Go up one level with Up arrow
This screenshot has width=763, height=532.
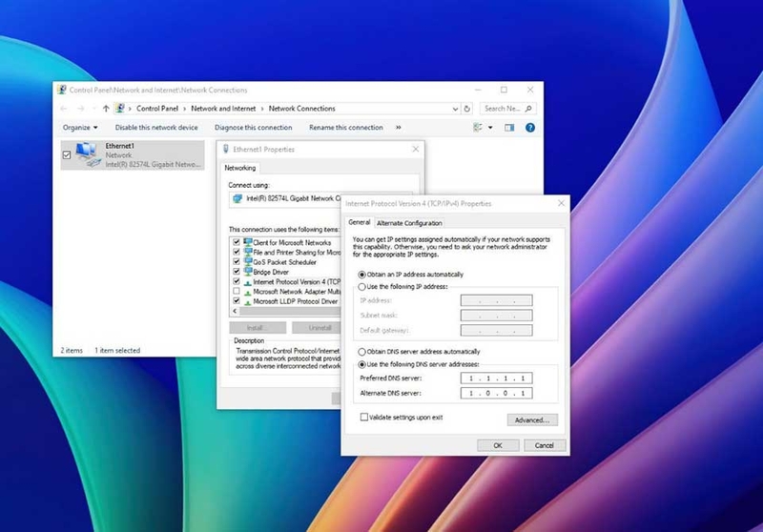coord(106,109)
